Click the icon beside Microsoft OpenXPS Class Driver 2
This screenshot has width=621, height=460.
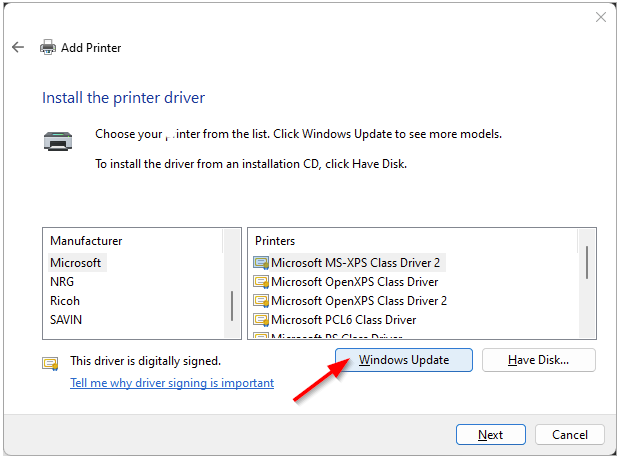click(261, 301)
